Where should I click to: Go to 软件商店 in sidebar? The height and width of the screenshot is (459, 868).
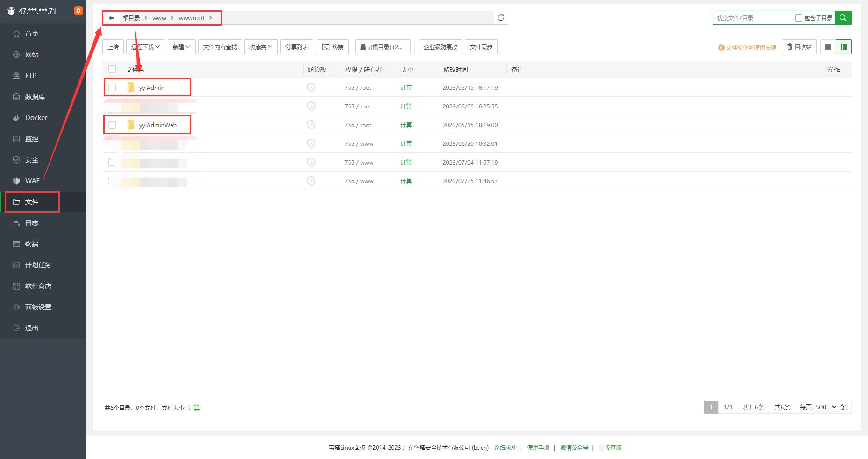pyautogui.click(x=38, y=286)
